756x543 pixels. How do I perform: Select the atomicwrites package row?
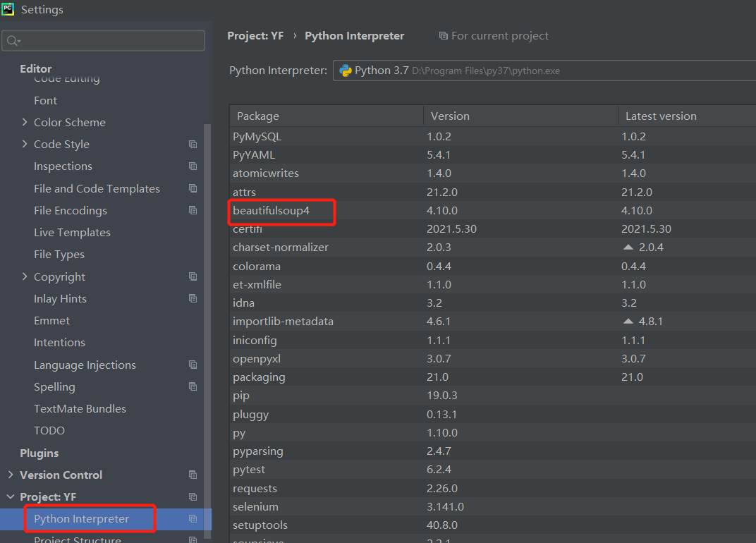[x=493, y=173]
